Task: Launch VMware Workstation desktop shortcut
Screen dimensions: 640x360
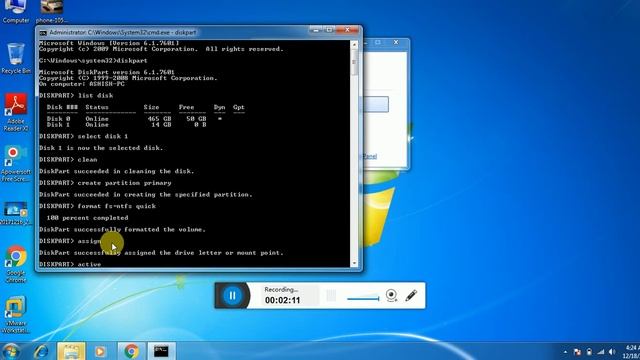Action: [16, 314]
